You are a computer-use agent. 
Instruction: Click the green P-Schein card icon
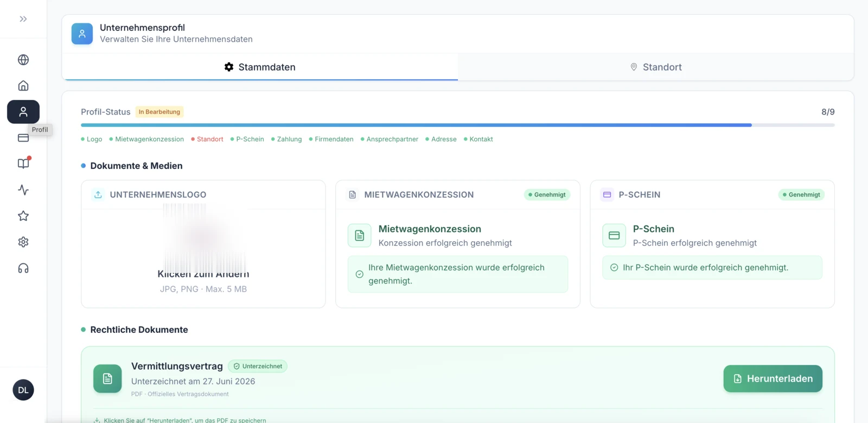coord(614,236)
